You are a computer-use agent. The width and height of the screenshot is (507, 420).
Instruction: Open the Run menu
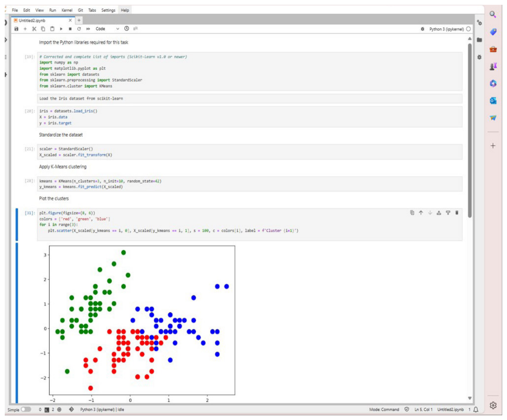click(53, 10)
